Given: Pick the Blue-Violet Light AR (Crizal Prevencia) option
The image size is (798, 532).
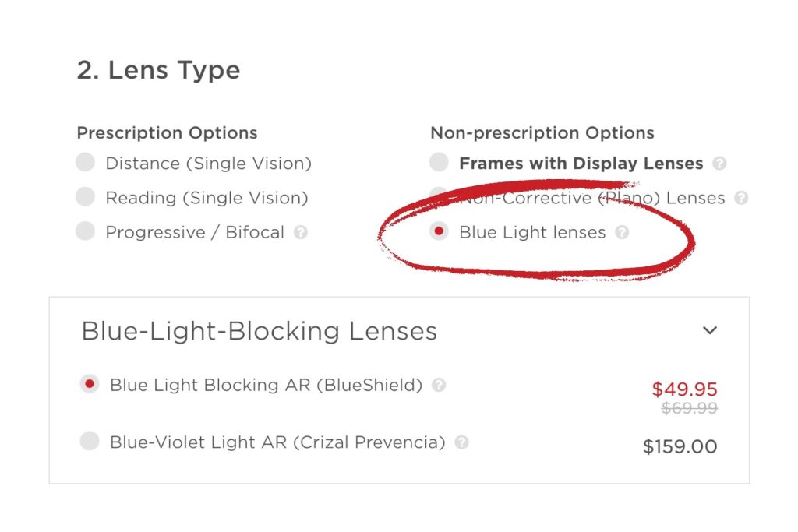Looking at the screenshot, I should tap(90, 442).
